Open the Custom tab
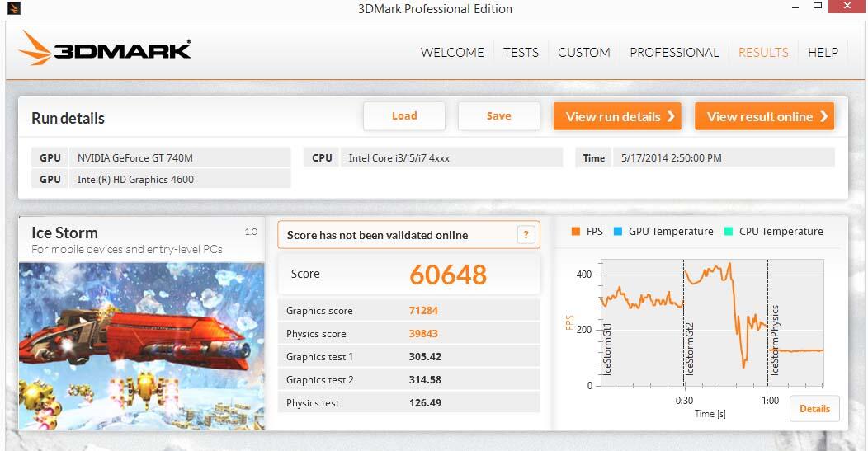Screen dimensions: 868x451 click(x=583, y=52)
